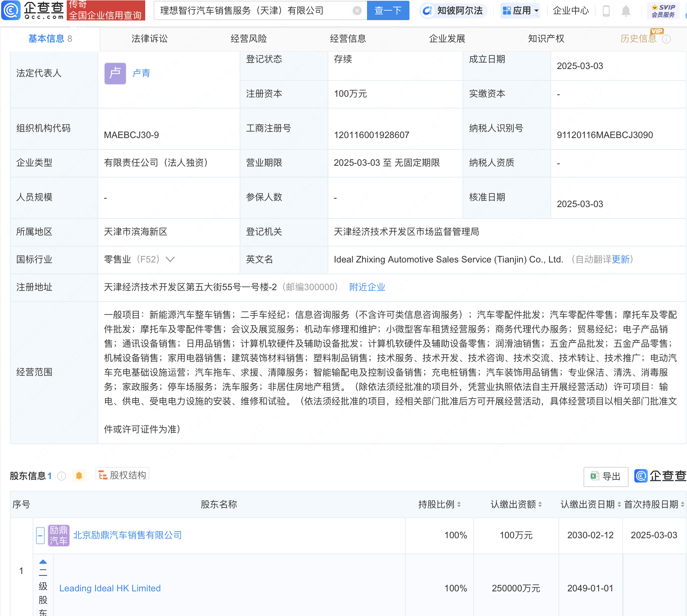Click the 励鼎汽车 company logo thumbnail
This screenshot has width=687, height=616.
coord(59,536)
